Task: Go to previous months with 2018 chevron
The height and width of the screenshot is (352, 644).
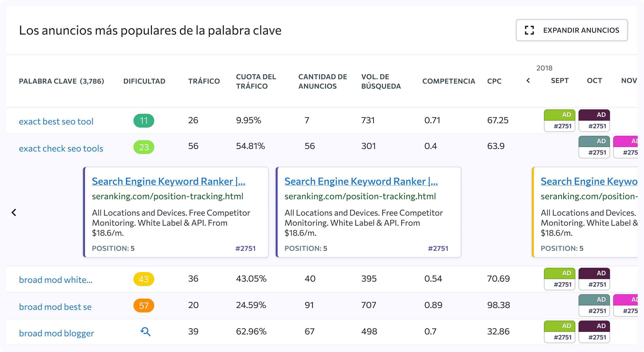Action: click(x=528, y=81)
